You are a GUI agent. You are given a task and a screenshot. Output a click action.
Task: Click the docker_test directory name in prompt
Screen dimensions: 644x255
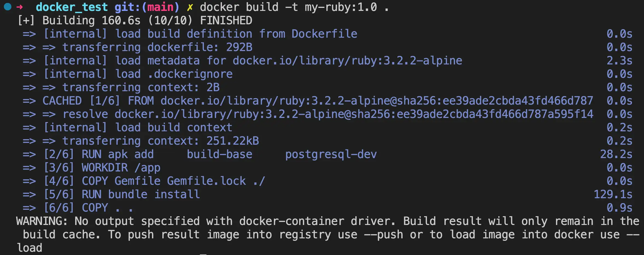[72, 7]
